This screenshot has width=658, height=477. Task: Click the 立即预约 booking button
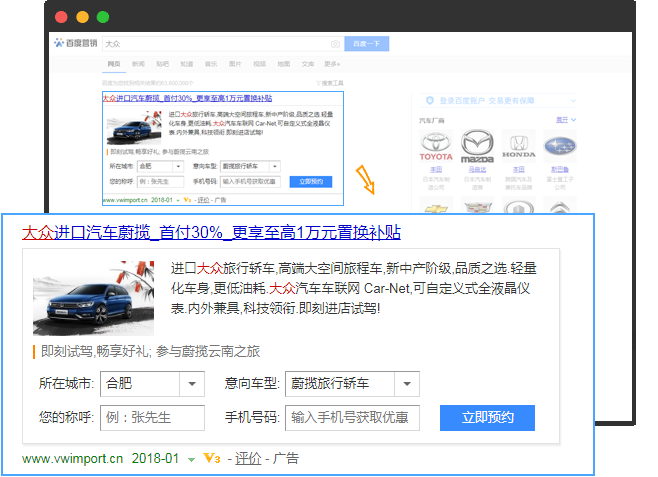click(x=487, y=418)
